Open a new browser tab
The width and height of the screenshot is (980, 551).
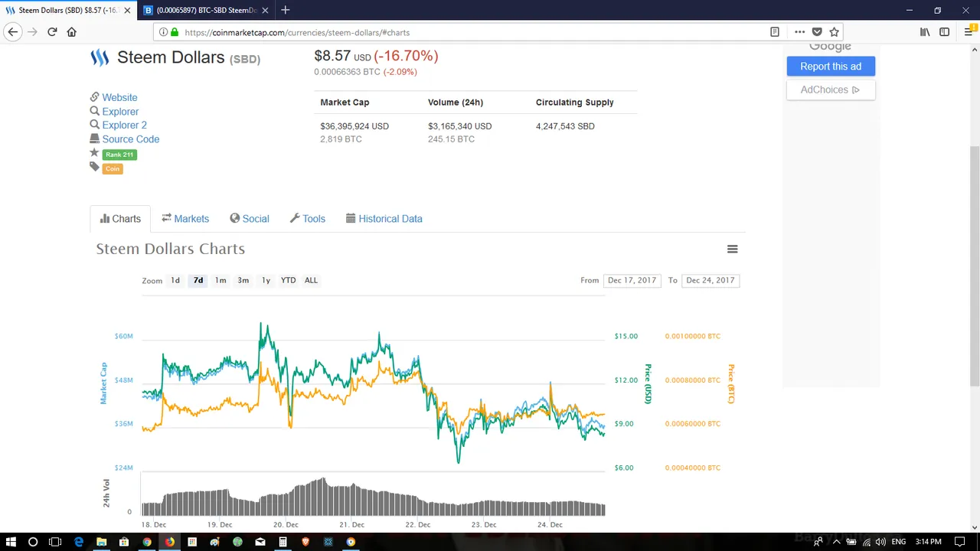point(285,10)
